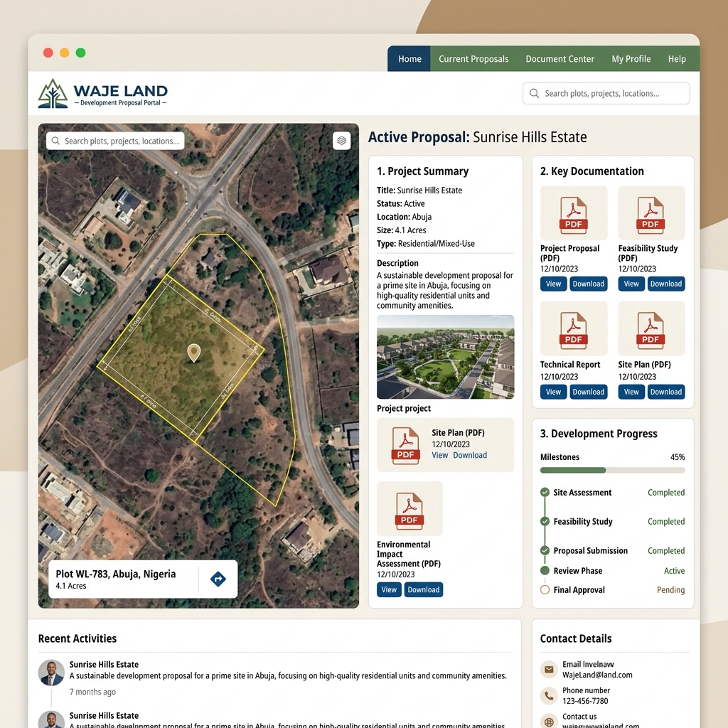View Site Plan in Key Documentation

(631, 392)
